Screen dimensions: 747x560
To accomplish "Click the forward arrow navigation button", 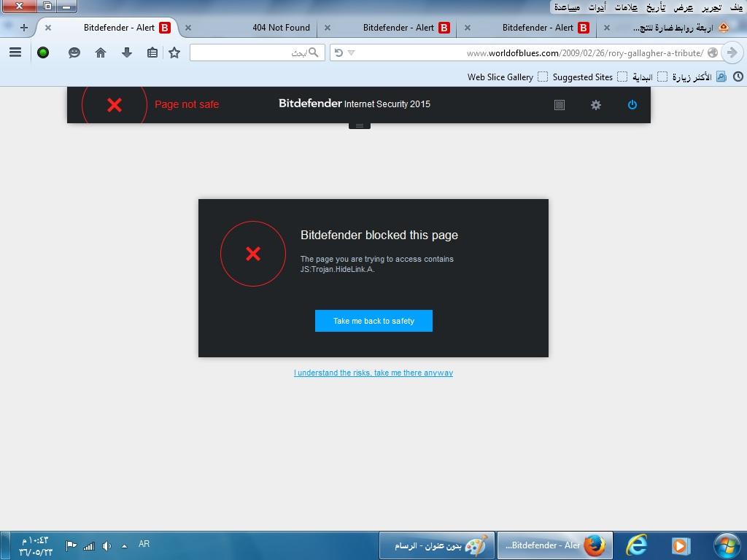I will point(732,52).
